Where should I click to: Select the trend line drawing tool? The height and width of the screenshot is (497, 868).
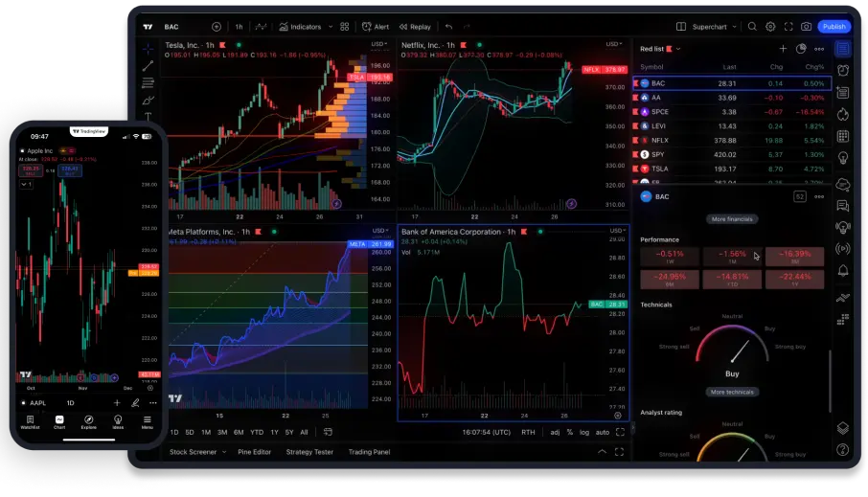[148, 66]
